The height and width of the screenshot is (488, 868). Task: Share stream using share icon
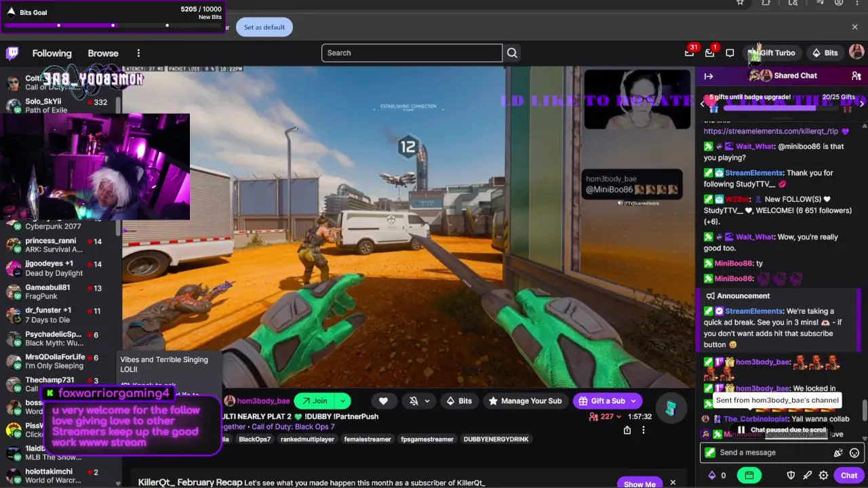[627, 430]
